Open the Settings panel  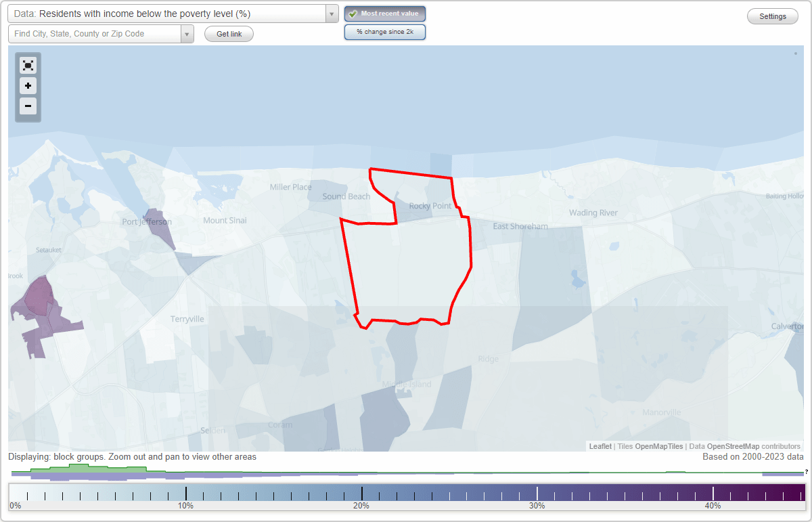(x=772, y=16)
